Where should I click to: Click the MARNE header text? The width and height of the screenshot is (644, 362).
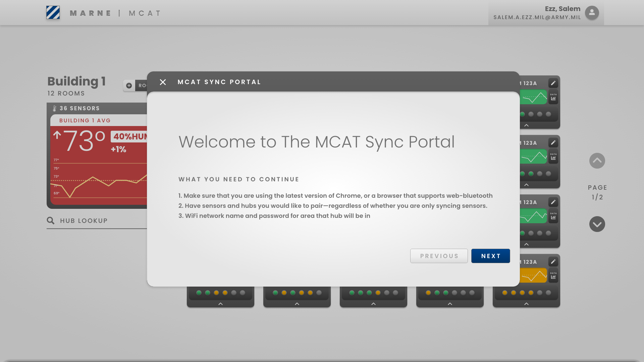click(x=91, y=13)
